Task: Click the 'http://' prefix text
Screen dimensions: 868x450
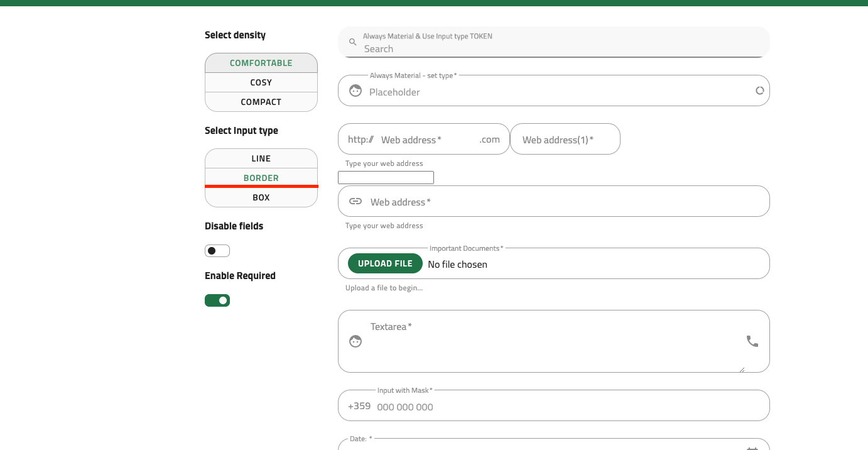Action: point(361,140)
